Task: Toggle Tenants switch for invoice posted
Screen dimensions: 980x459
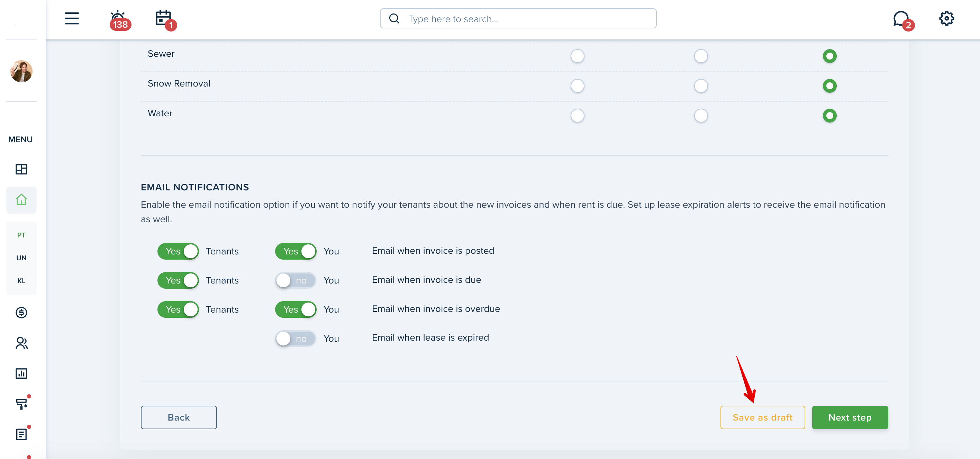Action: [178, 251]
